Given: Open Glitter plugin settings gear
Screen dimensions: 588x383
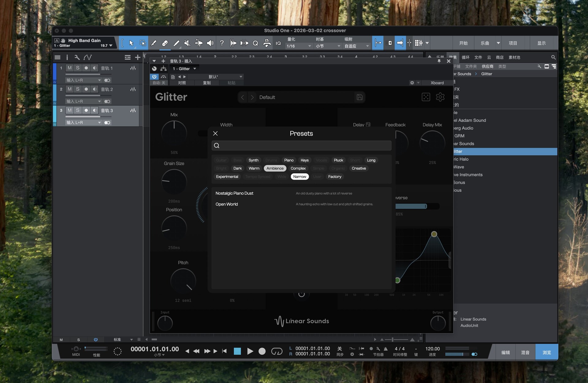Looking at the screenshot, I should [x=440, y=97].
